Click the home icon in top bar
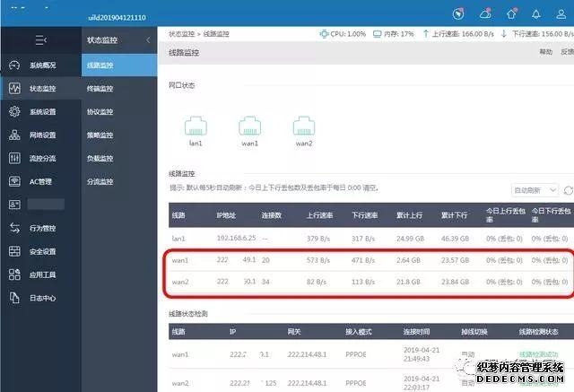The image size is (574, 392). click(x=511, y=14)
